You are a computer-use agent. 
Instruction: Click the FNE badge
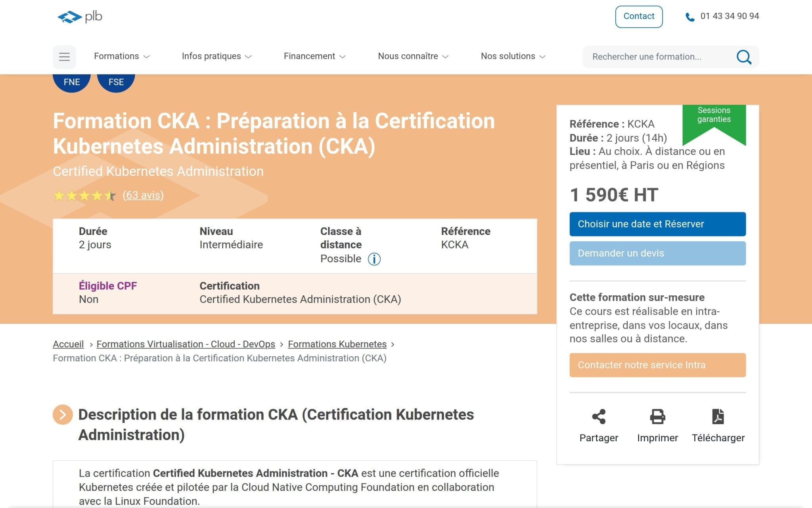point(72,82)
